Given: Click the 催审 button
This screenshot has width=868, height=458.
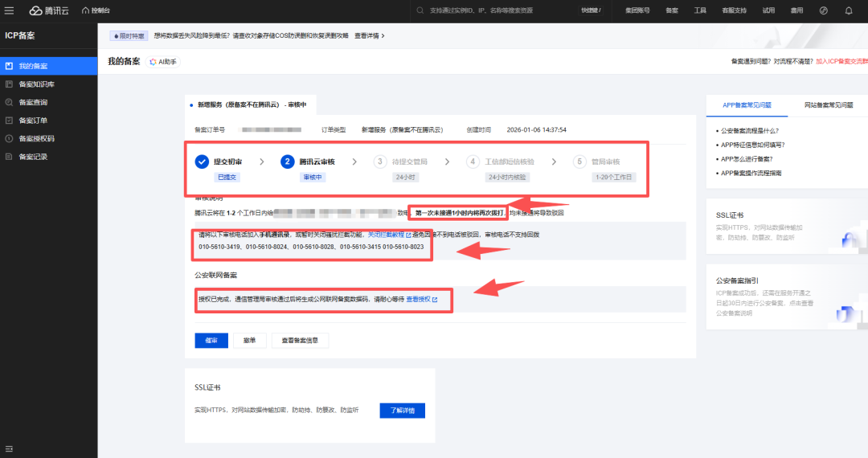Looking at the screenshot, I should pyautogui.click(x=211, y=341).
